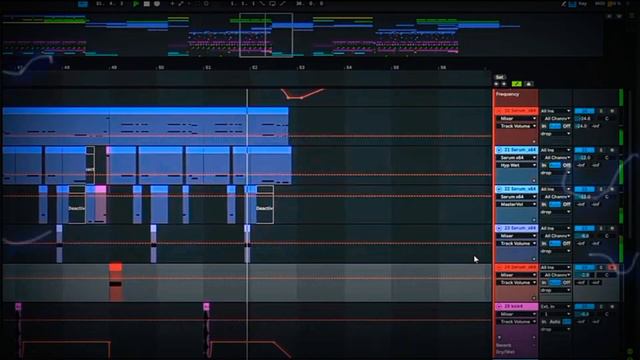The width and height of the screenshot is (640, 360).
Task: Click the add automation lane button on track 21
Action: [x=534, y=180]
